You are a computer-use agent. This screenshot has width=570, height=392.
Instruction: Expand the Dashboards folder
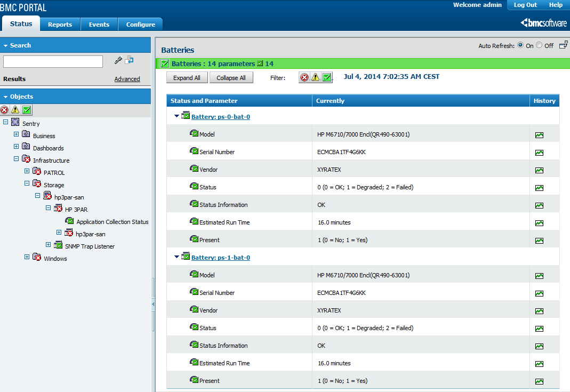click(x=16, y=147)
